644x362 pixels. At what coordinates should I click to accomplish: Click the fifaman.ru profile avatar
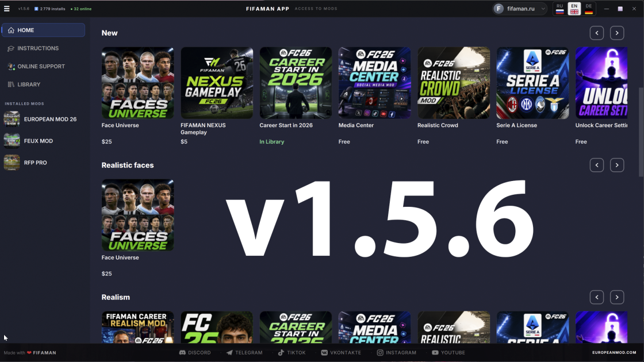point(499,9)
